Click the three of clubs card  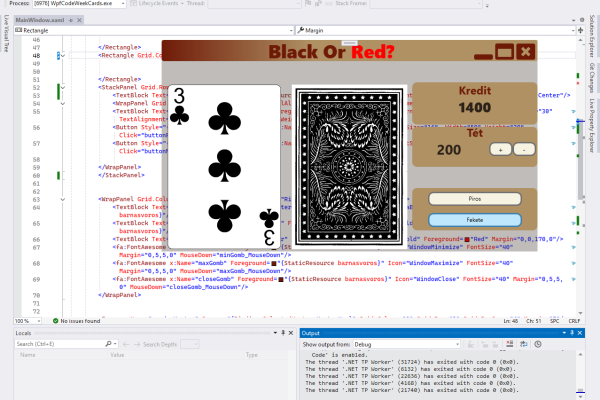tap(225, 166)
